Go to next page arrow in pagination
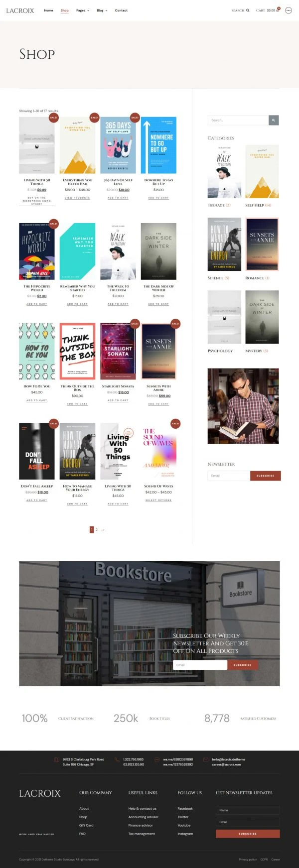The height and width of the screenshot is (868, 299). [103, 530]
